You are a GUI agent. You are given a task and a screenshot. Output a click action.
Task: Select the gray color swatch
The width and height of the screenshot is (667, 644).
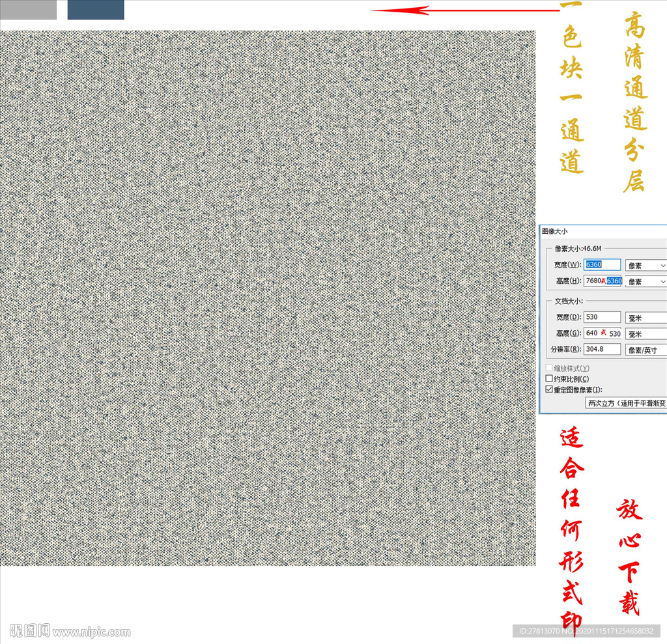click(28, 10)
